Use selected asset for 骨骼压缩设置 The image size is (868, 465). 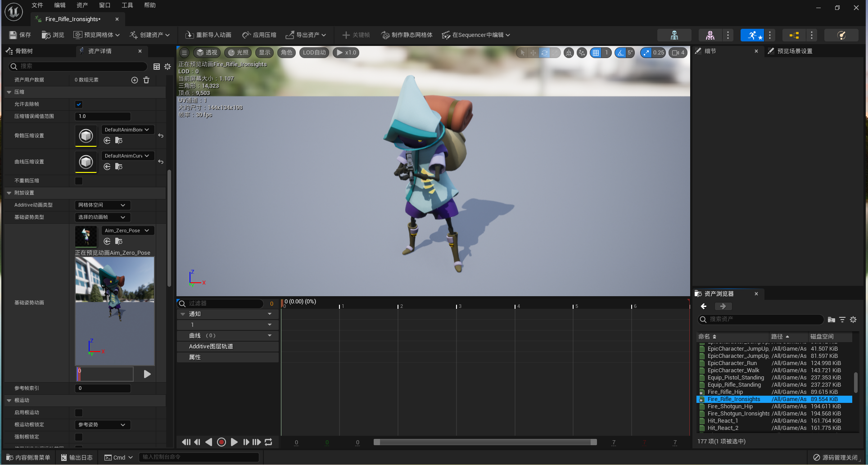tap(107, 140)
